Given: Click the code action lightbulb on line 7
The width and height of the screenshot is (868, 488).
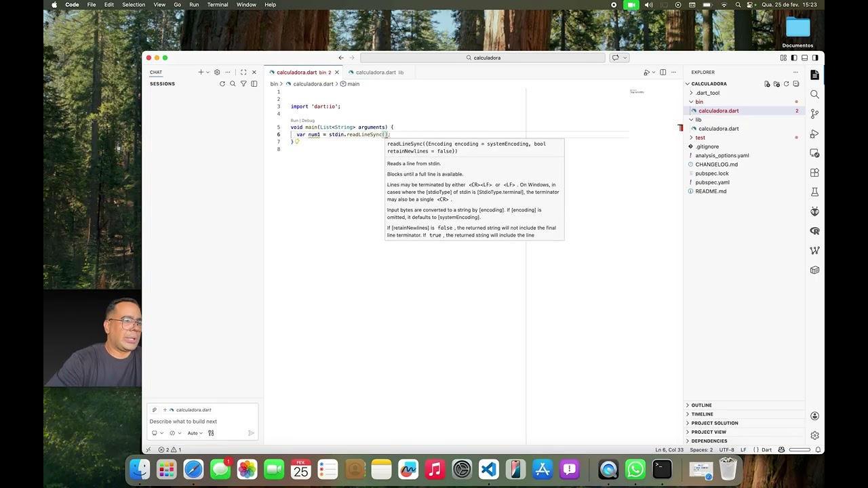Looking at the screenshot, I should tap(297, 142).
